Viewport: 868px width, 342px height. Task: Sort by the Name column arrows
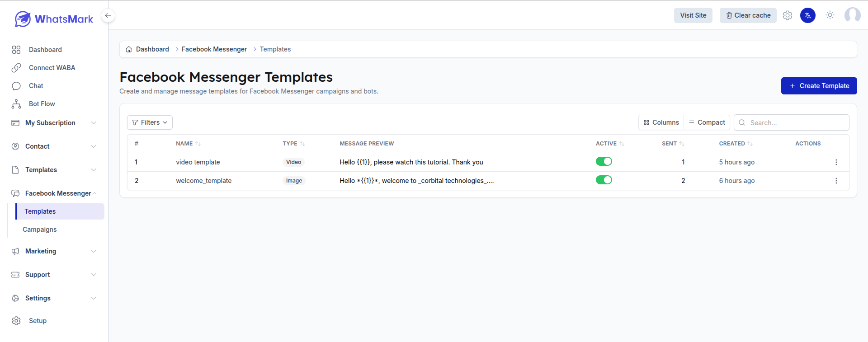pyautogui.click(x=198, y=144)
